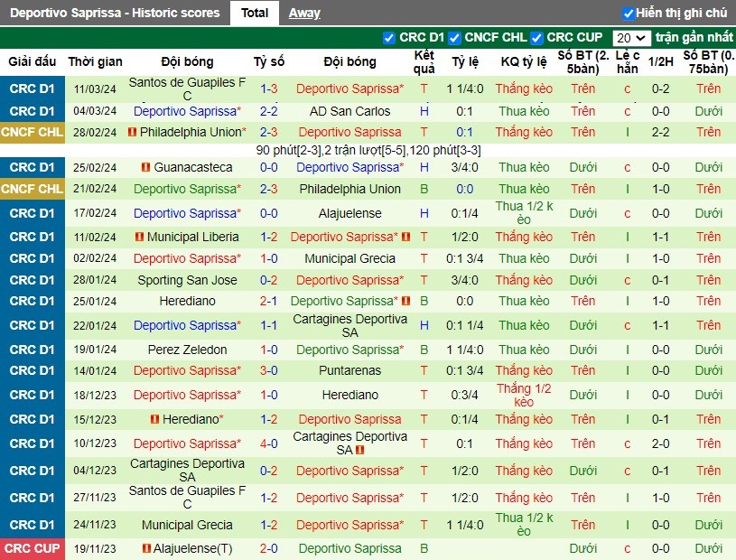Open score 1-3 of 11/03/24 match

[268, 89]
